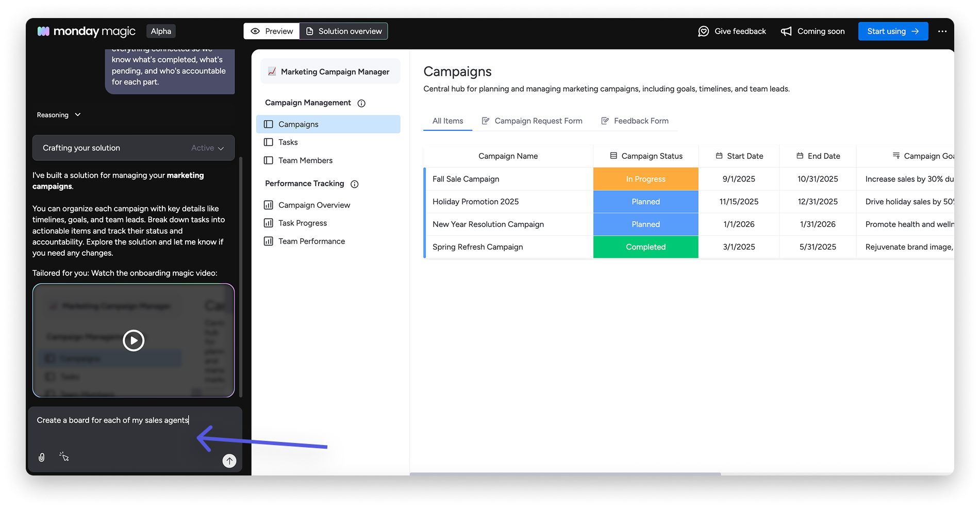Click the In Progress status cell
The image size is (980, 509).
point(645,179)
